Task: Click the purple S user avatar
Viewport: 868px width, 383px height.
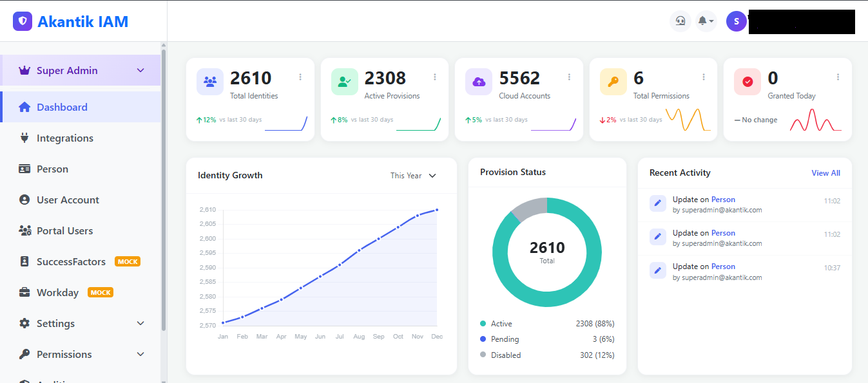Action: coord(737,21)
